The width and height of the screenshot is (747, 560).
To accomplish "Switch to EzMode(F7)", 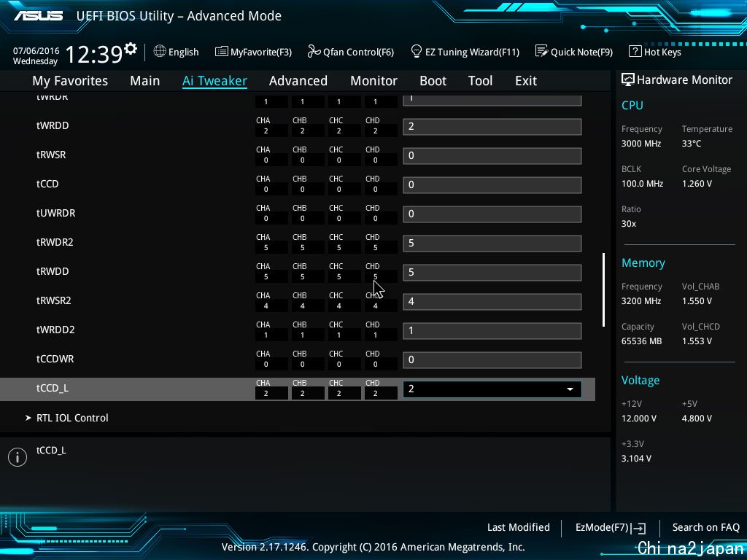I will coord(602,527).
